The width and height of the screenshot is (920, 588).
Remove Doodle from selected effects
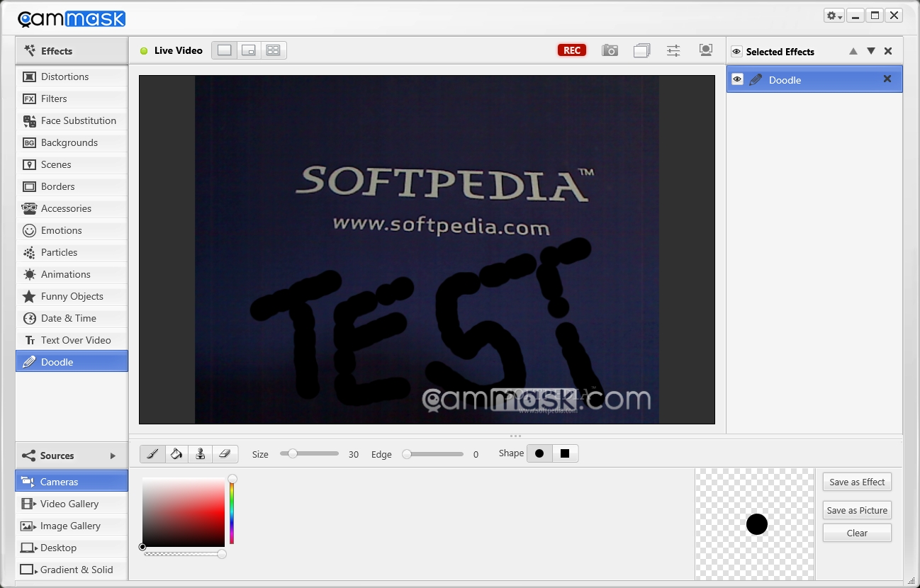[887, 79]
